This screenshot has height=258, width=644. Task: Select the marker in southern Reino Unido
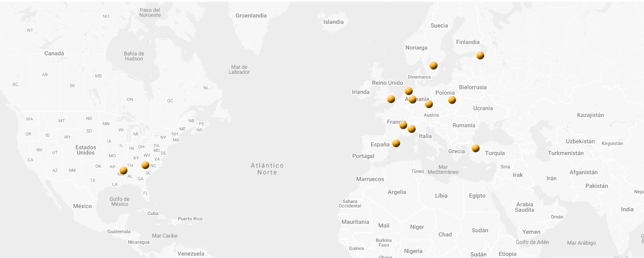[x=391, y=99]
